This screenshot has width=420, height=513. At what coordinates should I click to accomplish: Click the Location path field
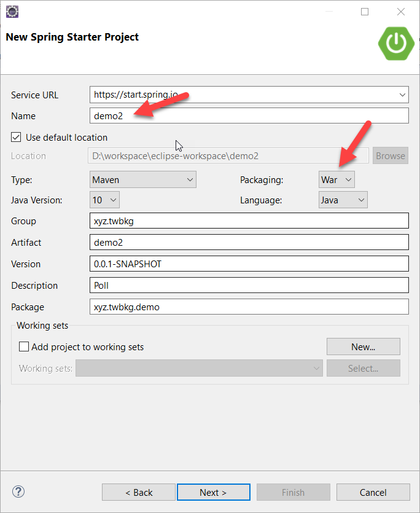228,155
